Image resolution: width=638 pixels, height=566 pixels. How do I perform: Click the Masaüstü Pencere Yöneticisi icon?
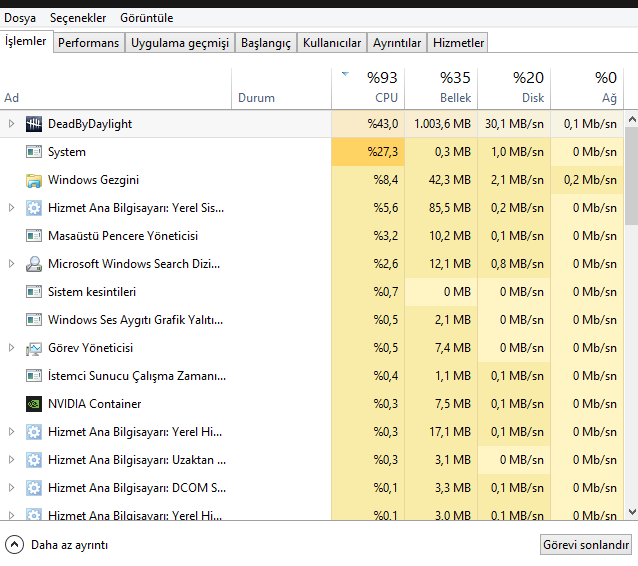tap(33, 236)
